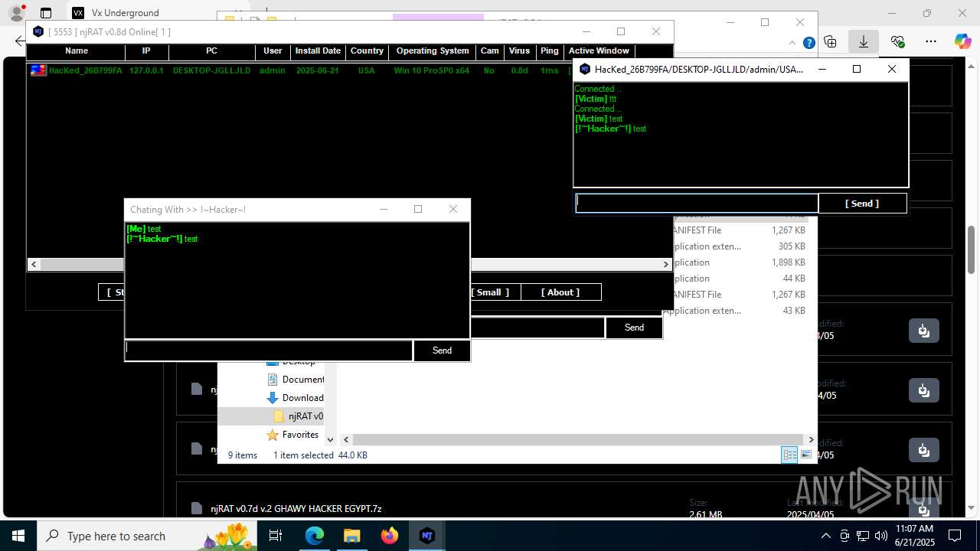
Task: Open Task View on taskbar
Action: pyautogui.click(x=276, y=536)
